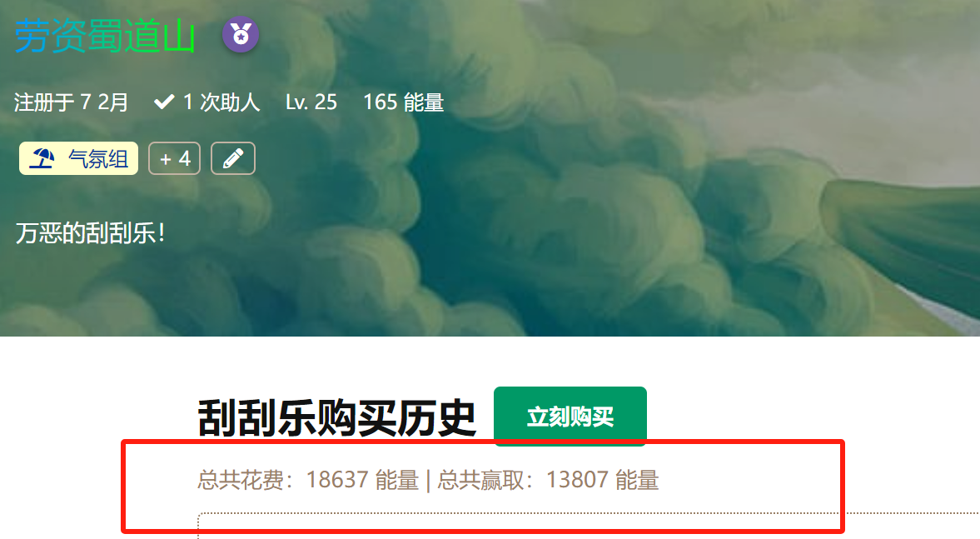Click the checkmark icon beside 1 次助人

click(164, 102)
